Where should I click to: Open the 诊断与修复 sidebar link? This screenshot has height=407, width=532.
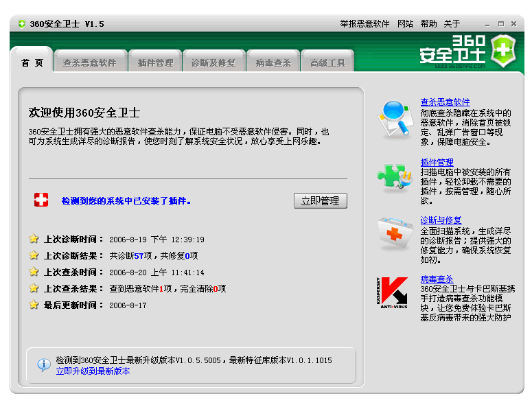(x=441, y=220)
